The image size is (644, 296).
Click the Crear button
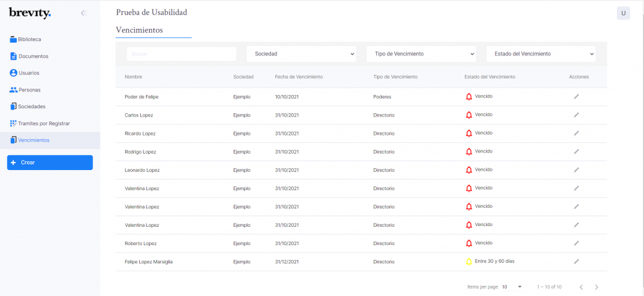coord(50,162)
